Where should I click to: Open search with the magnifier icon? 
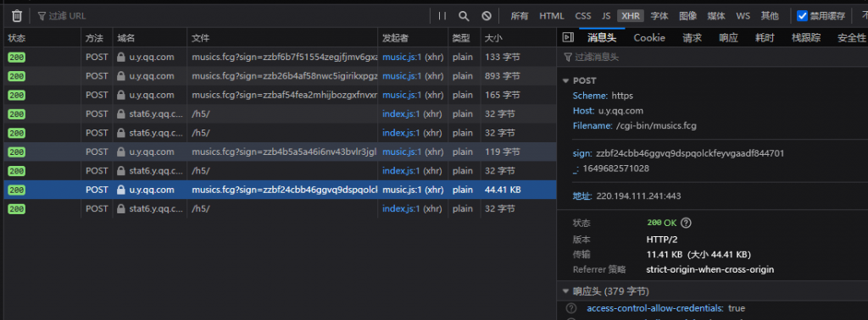click(464, 16)
